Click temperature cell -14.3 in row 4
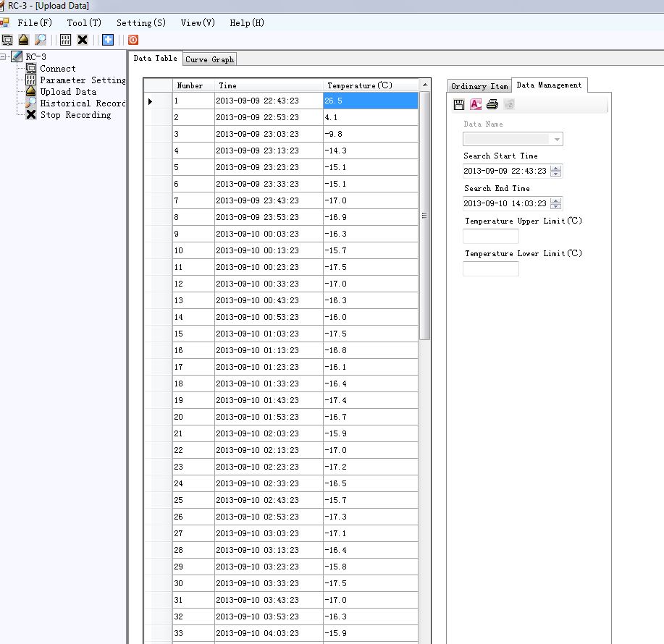664x644 pixels. pyautogui.click(x=371, y=151)
